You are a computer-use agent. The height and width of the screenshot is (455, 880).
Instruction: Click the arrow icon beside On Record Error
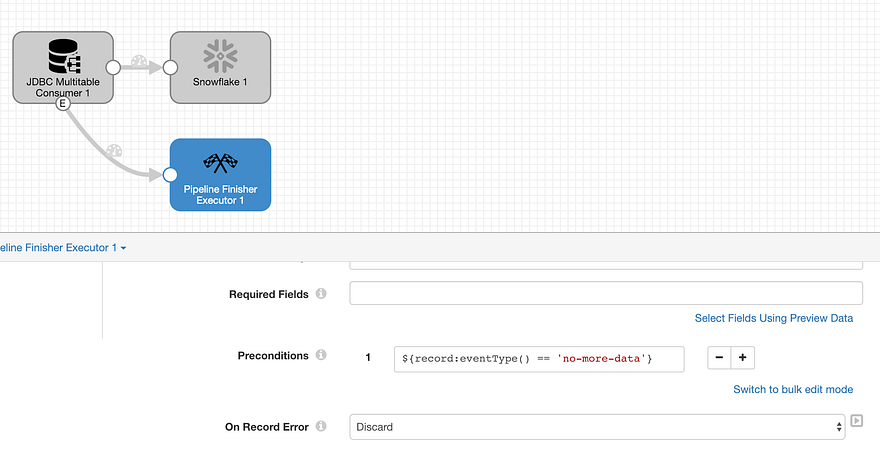coord(856,420)
